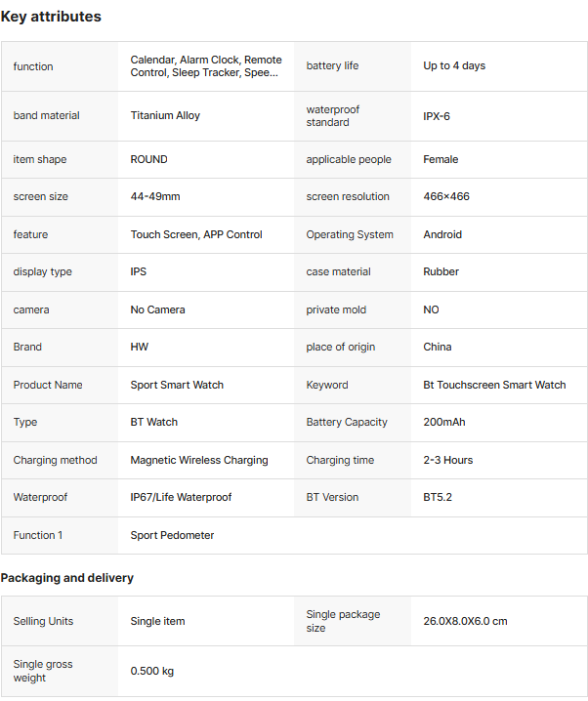Select the 'BT5.2' version value
This screenshot has height=701, width=588.
click(x=438, y=497)
